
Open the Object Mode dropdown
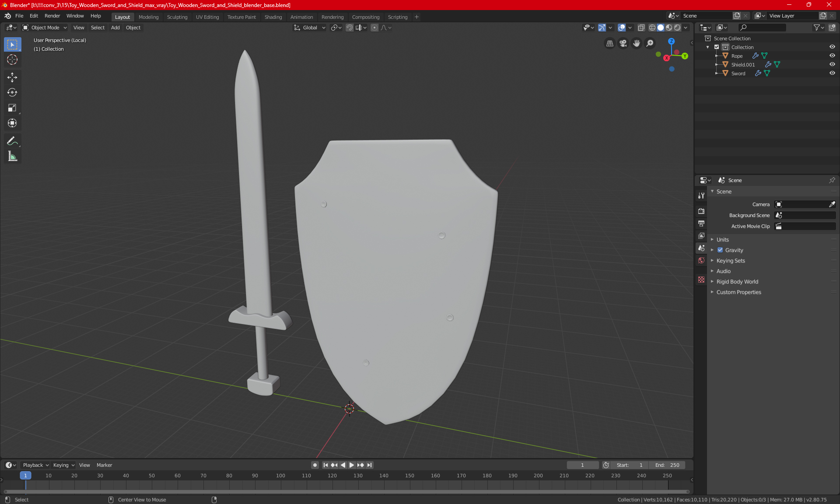(x=45, y=28)
